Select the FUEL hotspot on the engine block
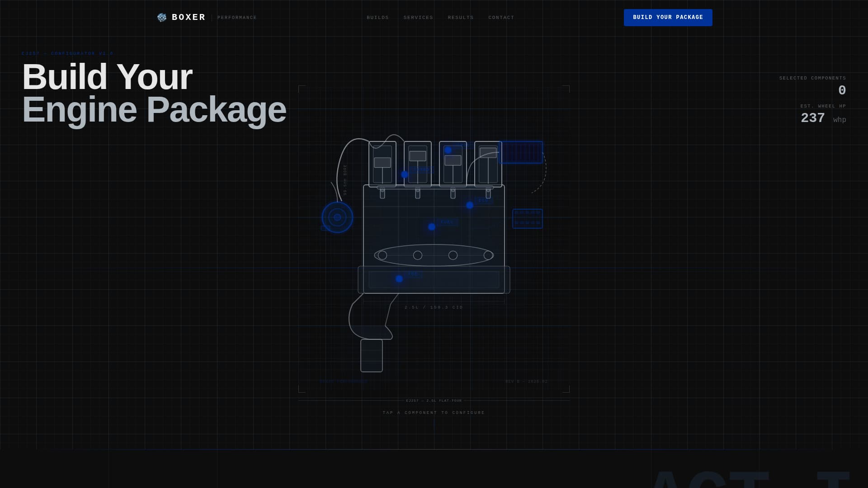868x488 pixels. coord(432,227)
